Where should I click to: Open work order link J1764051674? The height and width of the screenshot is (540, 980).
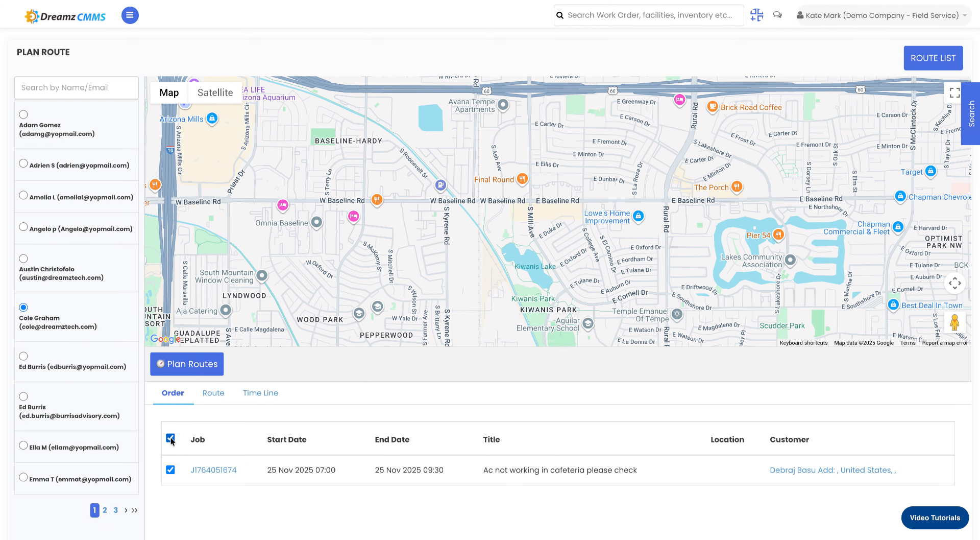click(213, 469)
